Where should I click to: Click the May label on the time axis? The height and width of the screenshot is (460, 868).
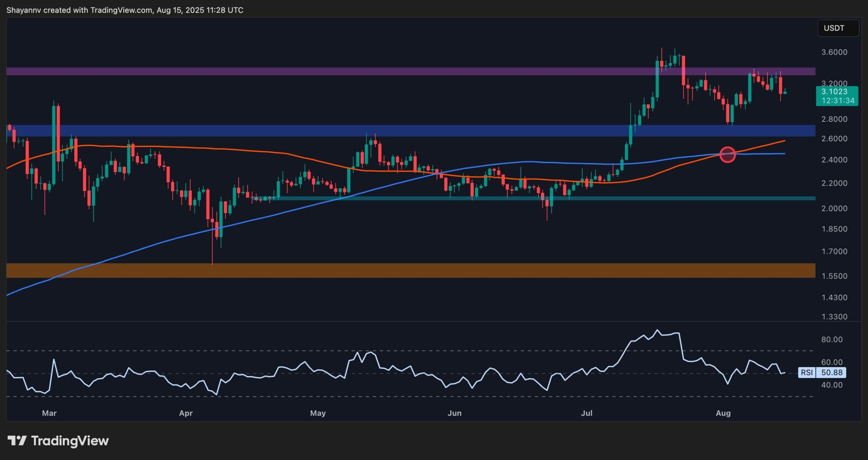(318, 414)
